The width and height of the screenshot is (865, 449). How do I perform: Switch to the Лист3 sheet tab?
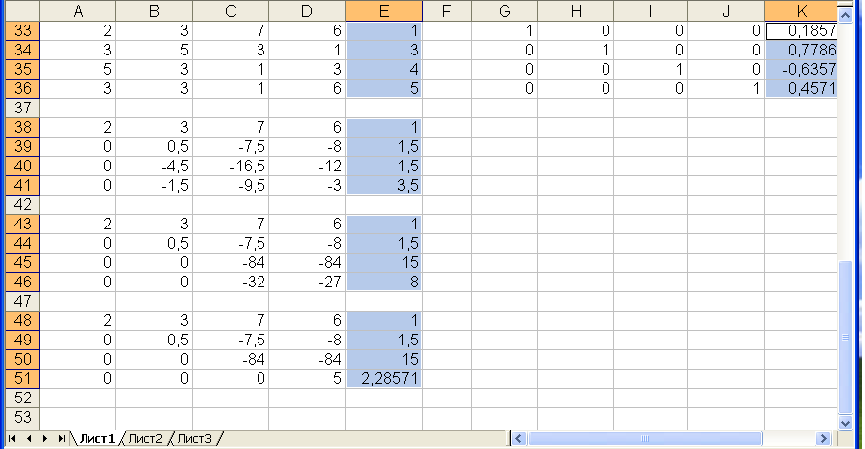194,439
